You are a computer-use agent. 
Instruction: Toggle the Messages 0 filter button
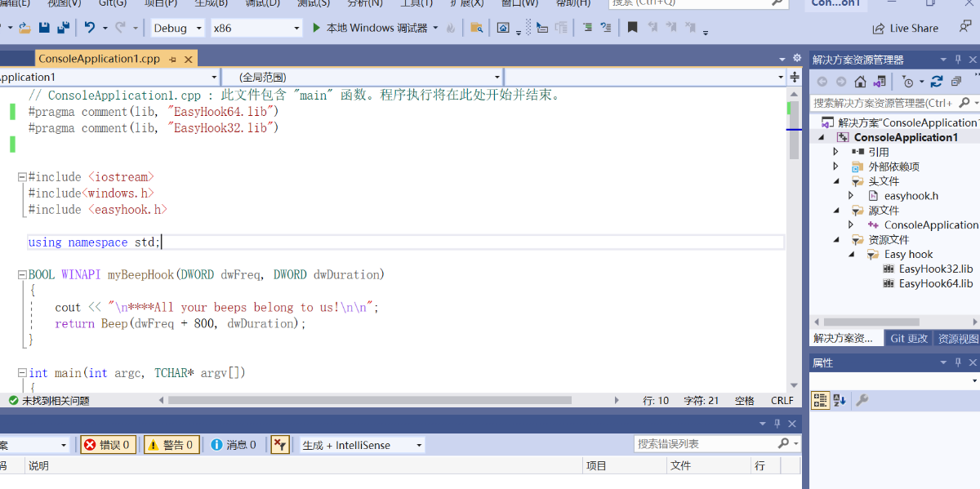coord(234,445)
